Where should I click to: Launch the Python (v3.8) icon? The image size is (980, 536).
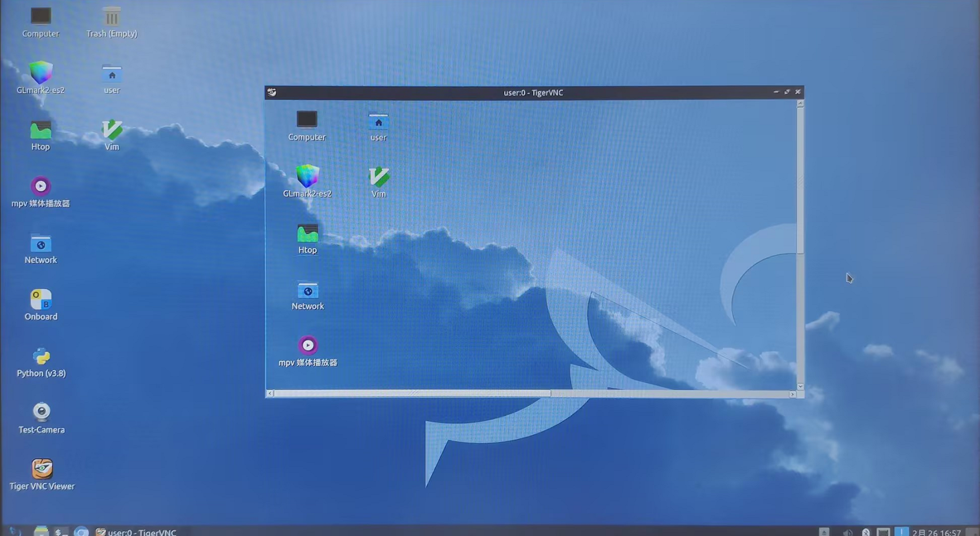(41, 362)
